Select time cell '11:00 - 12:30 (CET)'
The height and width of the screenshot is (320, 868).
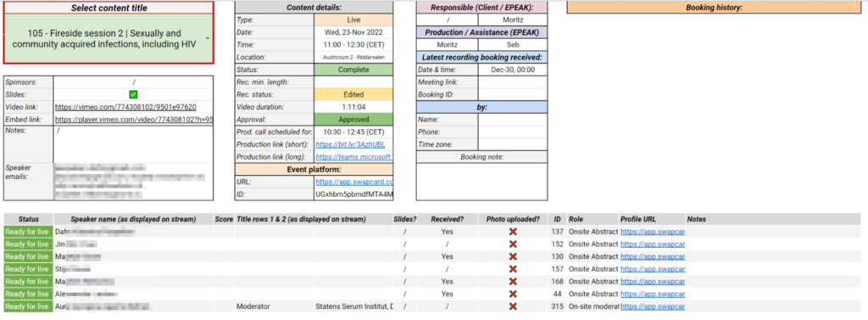point(353,45)
